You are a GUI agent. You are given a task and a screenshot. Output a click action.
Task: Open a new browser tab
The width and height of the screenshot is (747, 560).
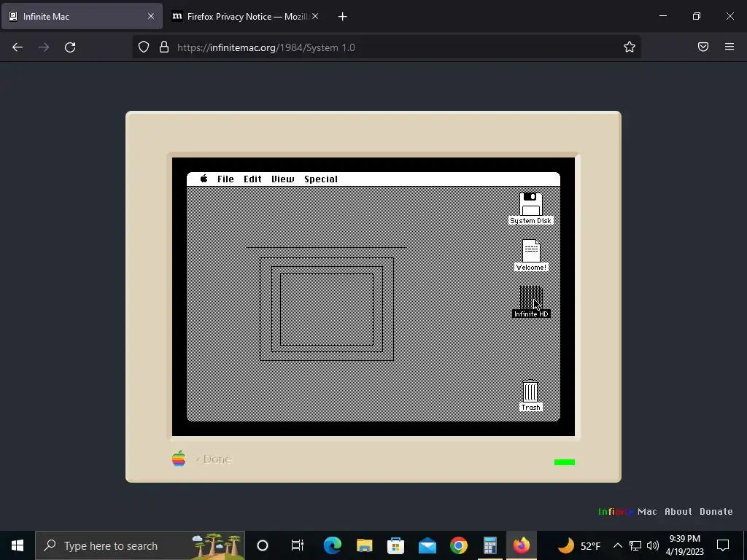[342, 17]
